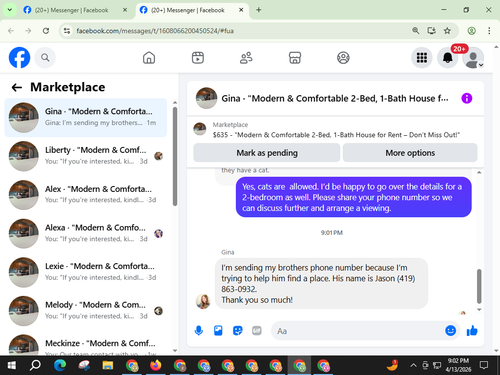Viewport: 500px width, 375px height.
Task: Click Gina's avatar beside her message
Action: pos(203,301)
